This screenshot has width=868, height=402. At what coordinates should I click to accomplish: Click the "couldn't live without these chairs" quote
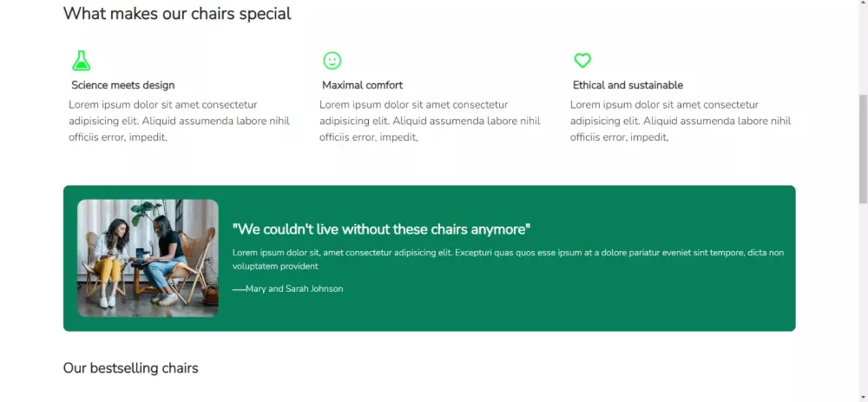[381, 229]
